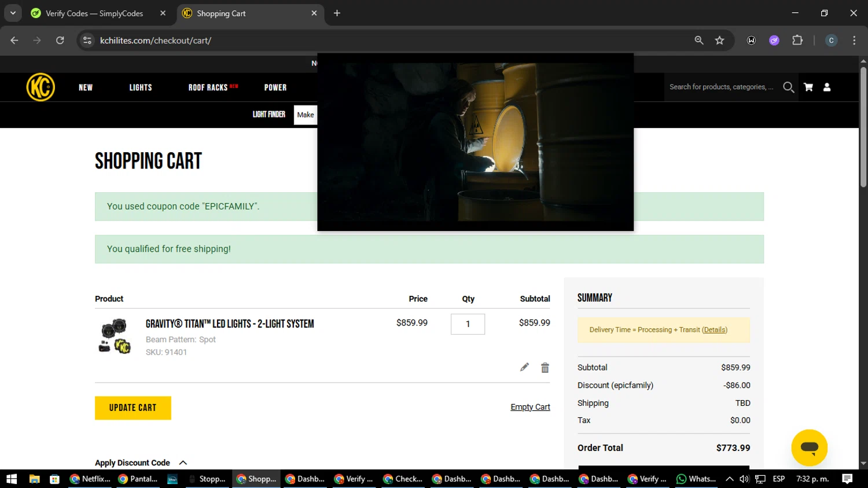This screenshot has height=488, width=868.
Task: Open the profile avatar labeled C
Action: (832, 41)
